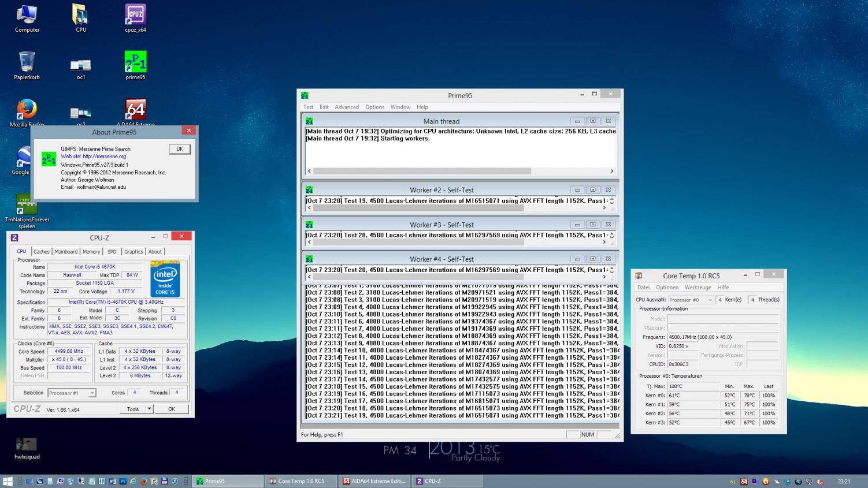Click OK in About Prime95 dialog
This screenshot has width=868, height=488.
tap(179, 149)
